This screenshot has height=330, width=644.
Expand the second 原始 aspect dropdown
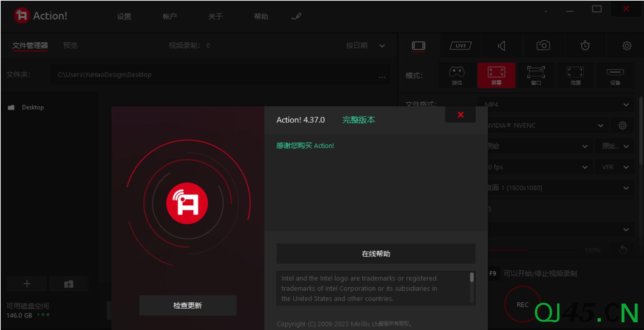[x=615, y=146]
